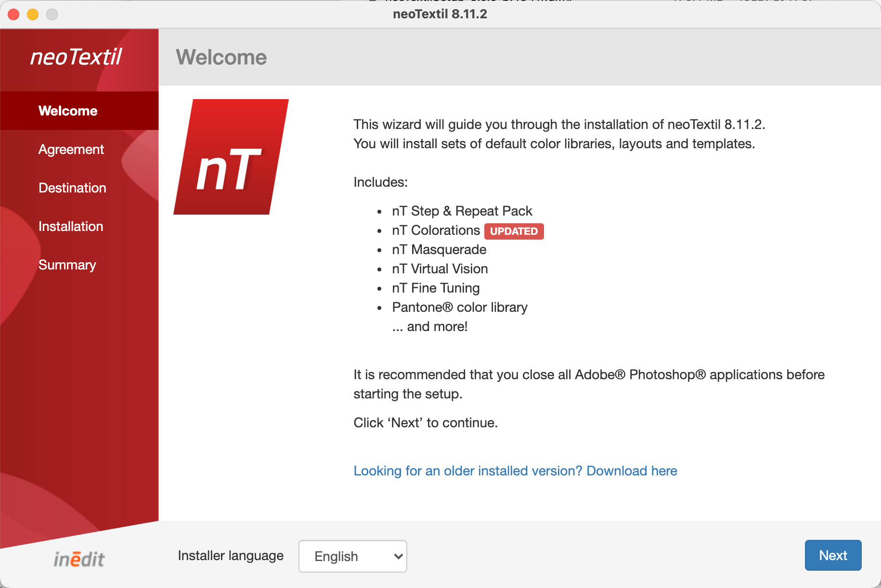Click the 'Installer language' label

coord(231,556)
